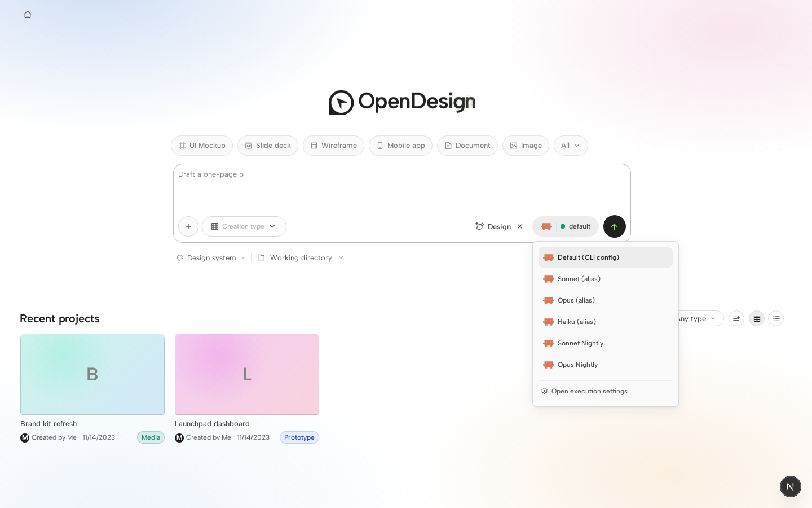Choose Opus Nightly model

(606, 365)
